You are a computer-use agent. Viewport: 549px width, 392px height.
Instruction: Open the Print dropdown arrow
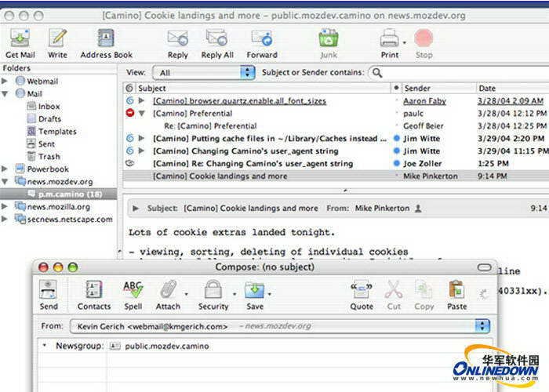coord(405,42)
